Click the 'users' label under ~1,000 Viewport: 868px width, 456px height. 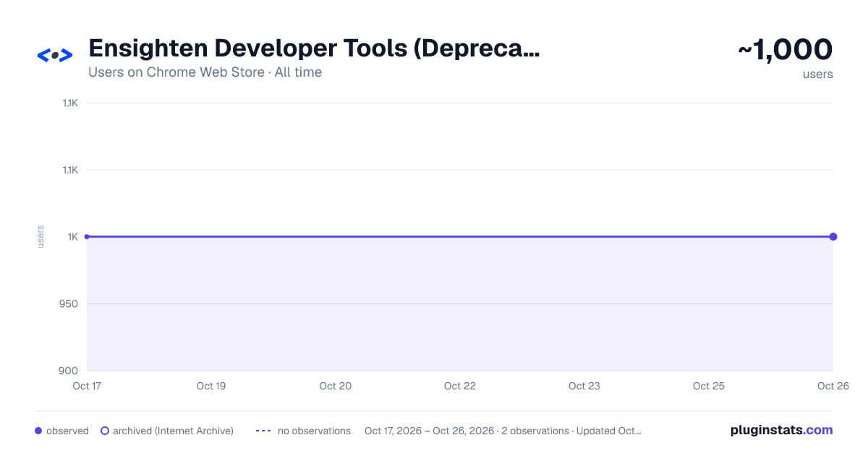(818, 74)
